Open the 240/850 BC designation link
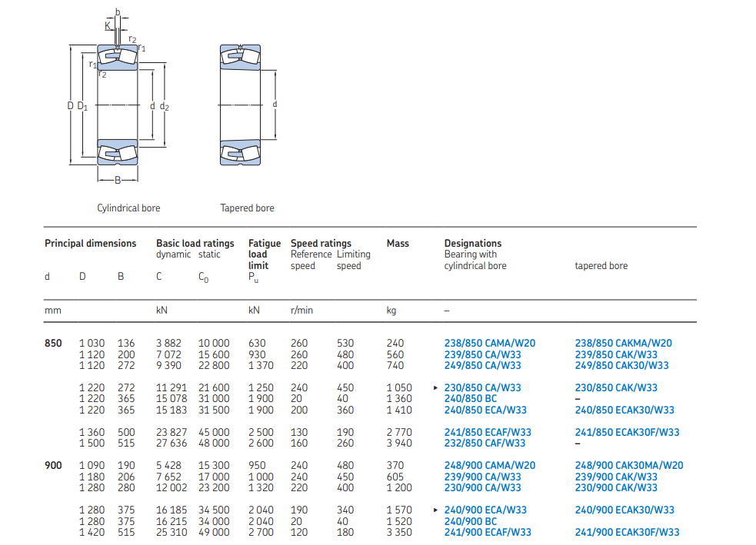This screenshot has height=545, width=756. [470, 398]
